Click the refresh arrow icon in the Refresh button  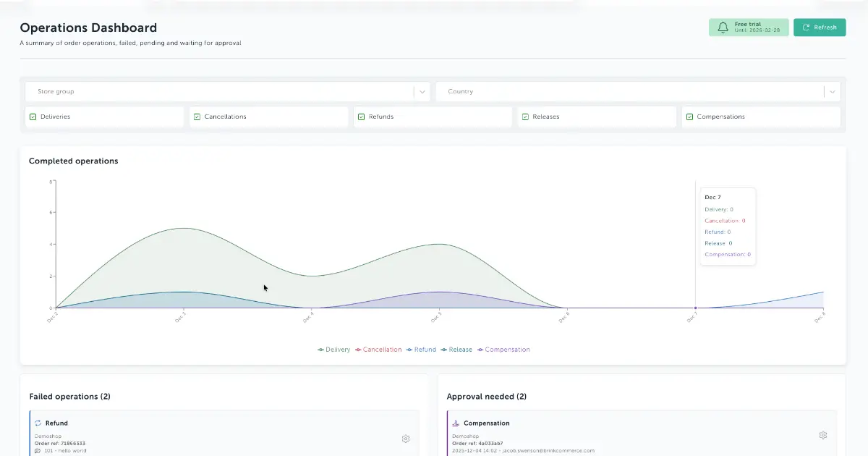[x=806, y=27]
